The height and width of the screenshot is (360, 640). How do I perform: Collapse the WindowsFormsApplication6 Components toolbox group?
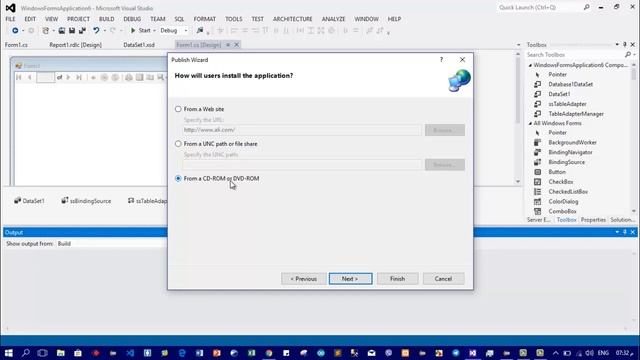pyautogui.click(x=530, y=65)
